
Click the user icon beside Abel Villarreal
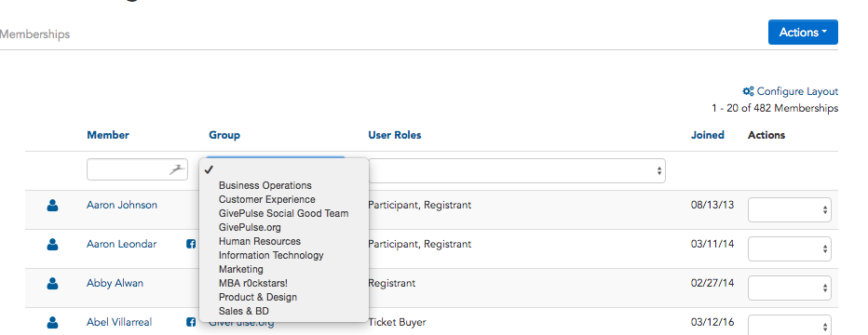(x=52, y=322)
